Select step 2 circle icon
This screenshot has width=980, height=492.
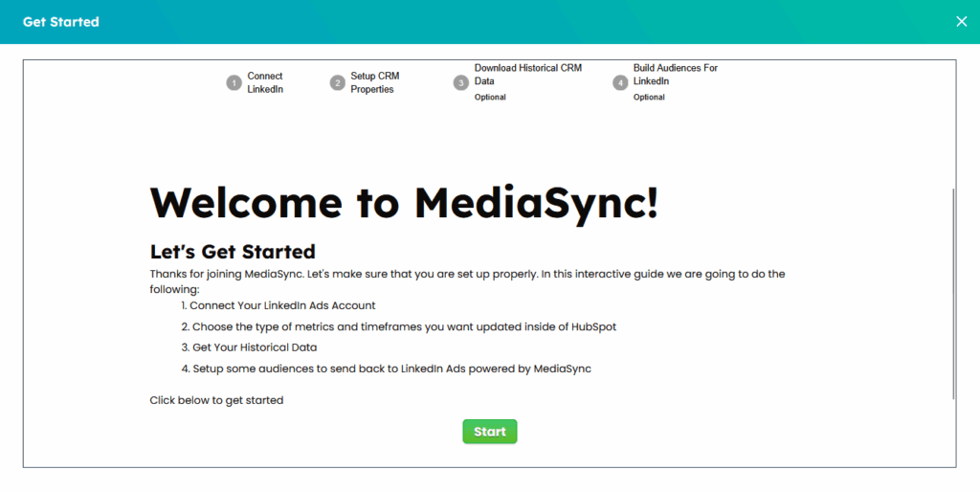click(338, 83)
